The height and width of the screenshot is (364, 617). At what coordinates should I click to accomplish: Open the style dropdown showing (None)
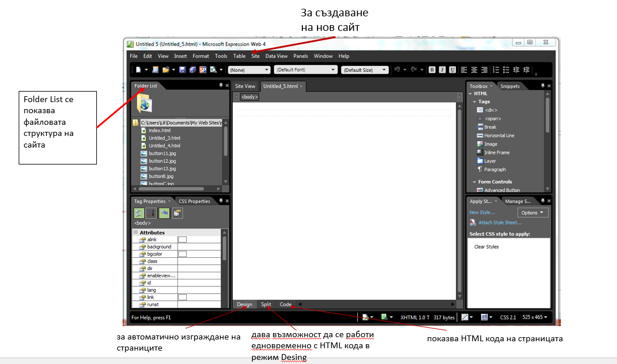pos(249,70)
